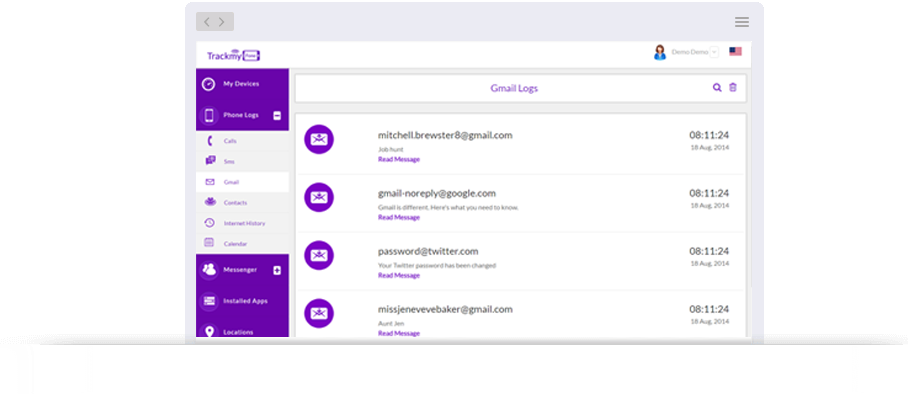Click 18 Aug, 2014 date on password@twitter.com row
Screen dimensions: 908x395
[709, 263]
